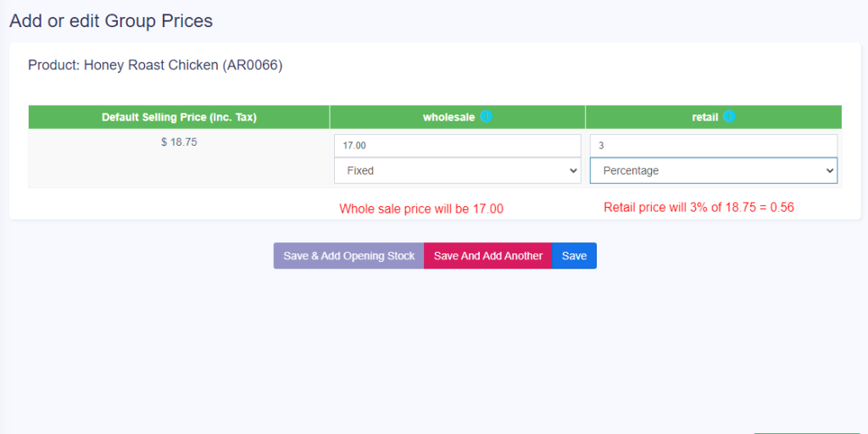The image size is (868, 434).
Task: Click the Save And Add Another button
Action: click(487, 256)
